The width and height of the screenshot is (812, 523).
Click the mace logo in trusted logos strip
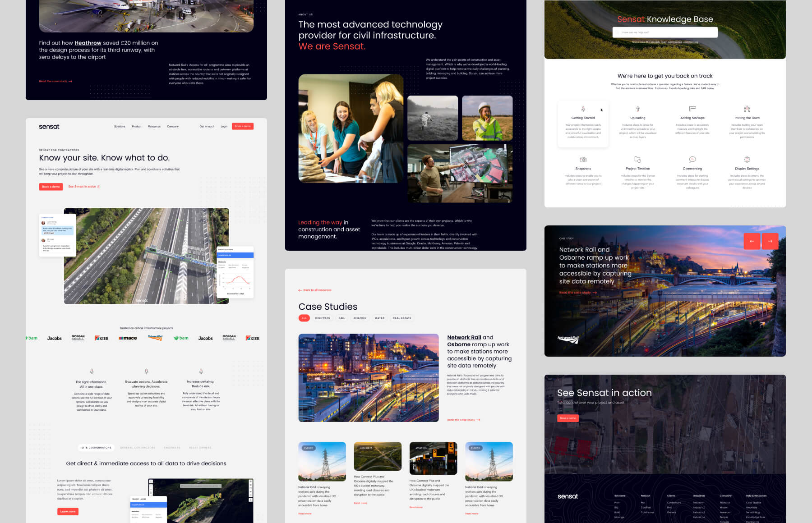click(x=128, y=338)
